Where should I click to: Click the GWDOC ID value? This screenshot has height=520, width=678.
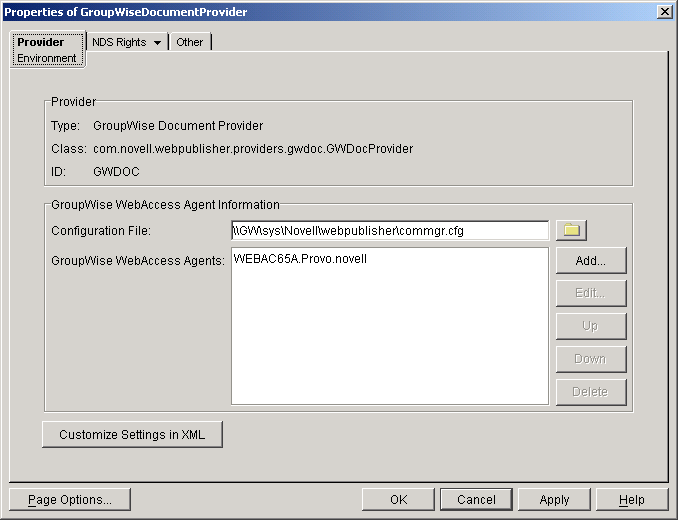click(x=116, y=172)
